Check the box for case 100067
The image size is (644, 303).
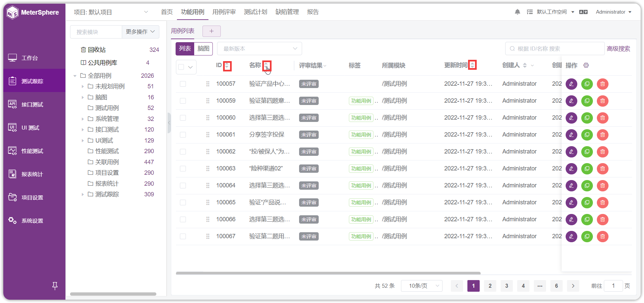tap(183, 236)
